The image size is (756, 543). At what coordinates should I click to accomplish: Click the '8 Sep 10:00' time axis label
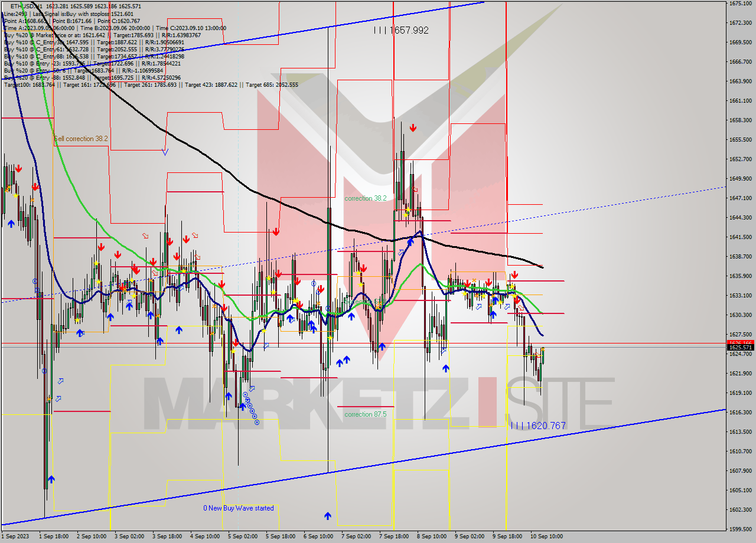pyautogui.click(x=432, y=537)
